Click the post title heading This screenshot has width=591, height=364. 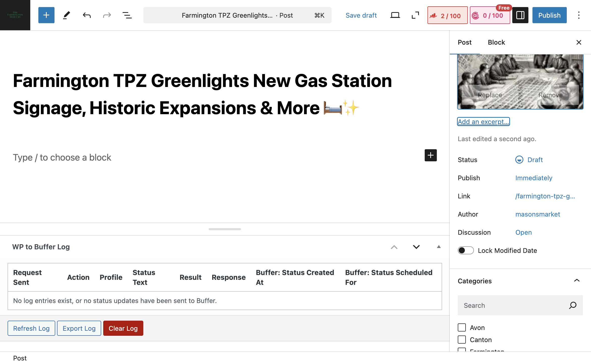202,94
